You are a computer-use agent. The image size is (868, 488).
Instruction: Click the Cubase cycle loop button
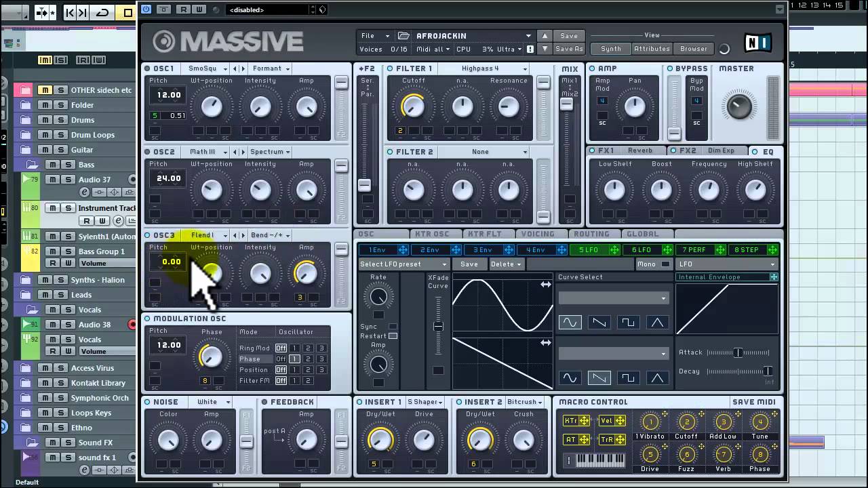click(x=103, y=12)
